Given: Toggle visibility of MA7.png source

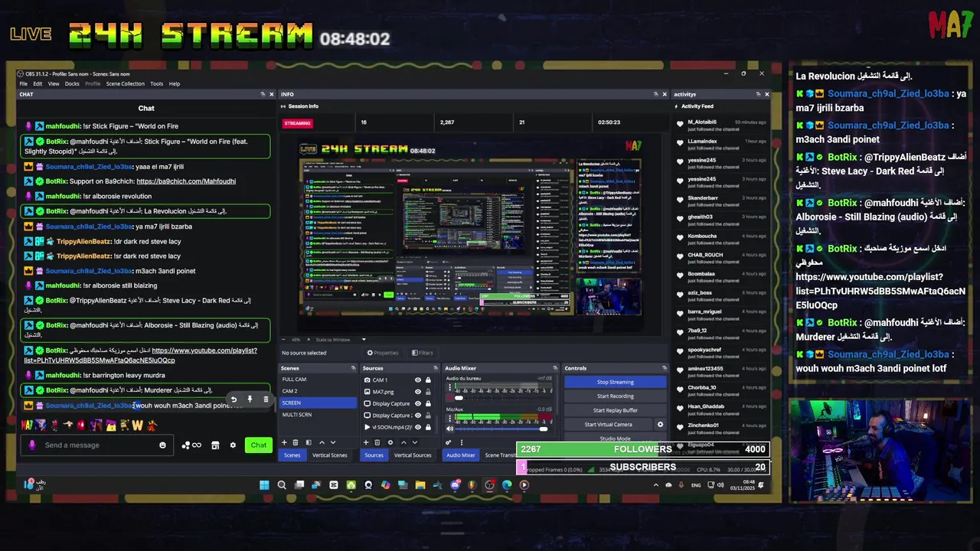Looking at the screenshot, I should 418,392.
